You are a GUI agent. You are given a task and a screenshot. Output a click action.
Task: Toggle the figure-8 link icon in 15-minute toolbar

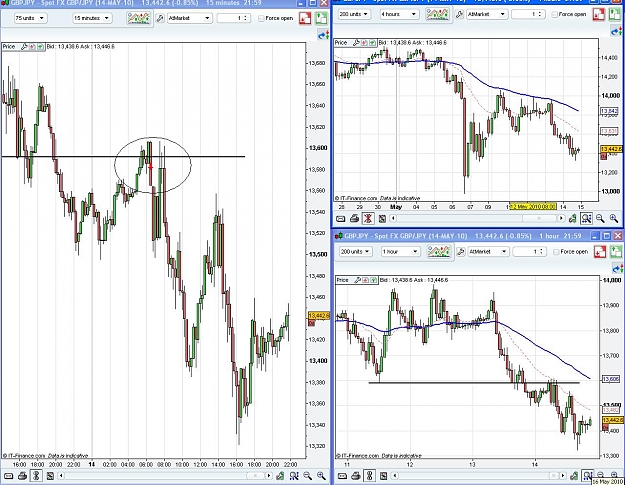coord(36,476)
